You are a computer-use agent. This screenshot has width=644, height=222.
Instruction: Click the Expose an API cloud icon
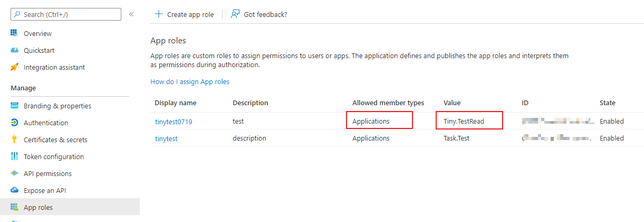point(14,190)
